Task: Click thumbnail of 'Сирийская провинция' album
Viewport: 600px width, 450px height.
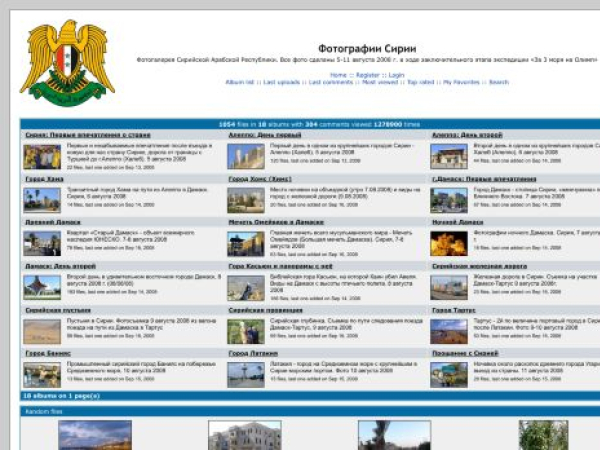Action: (x=246, y=331)
